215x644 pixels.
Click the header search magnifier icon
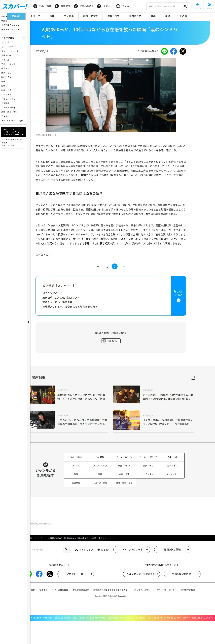185,6
